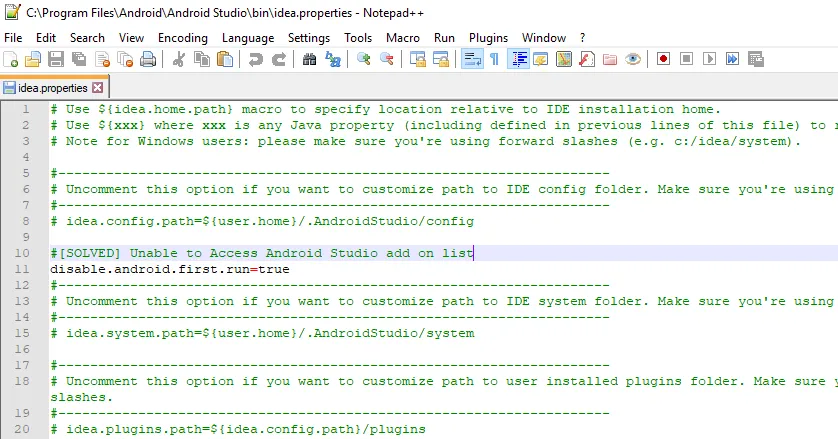Screen dimensions: 838x439
Task: Click the "Note for Windows users" comment line
Action: pyautogui.click(x=425, y=141)
